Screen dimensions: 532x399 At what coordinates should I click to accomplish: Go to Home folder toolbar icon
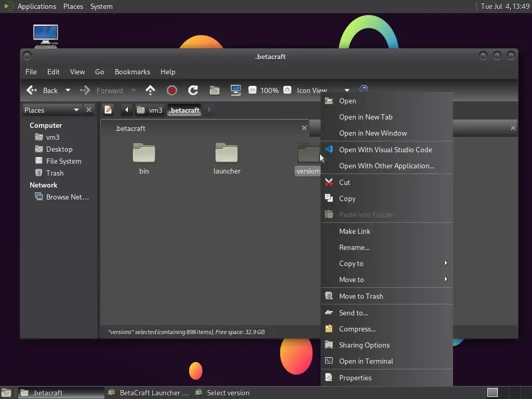(x=215, y=90)
